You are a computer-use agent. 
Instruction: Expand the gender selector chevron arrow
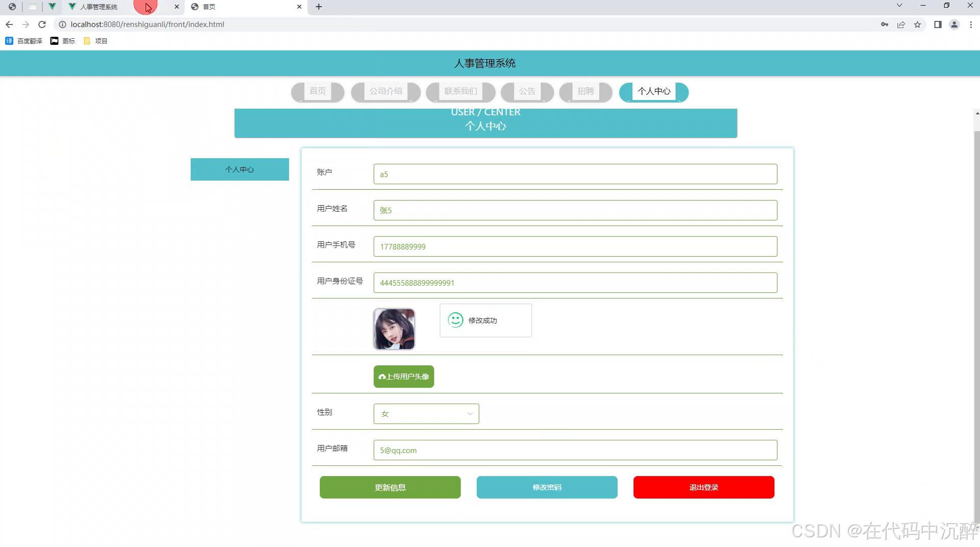(x=469, y=414)
